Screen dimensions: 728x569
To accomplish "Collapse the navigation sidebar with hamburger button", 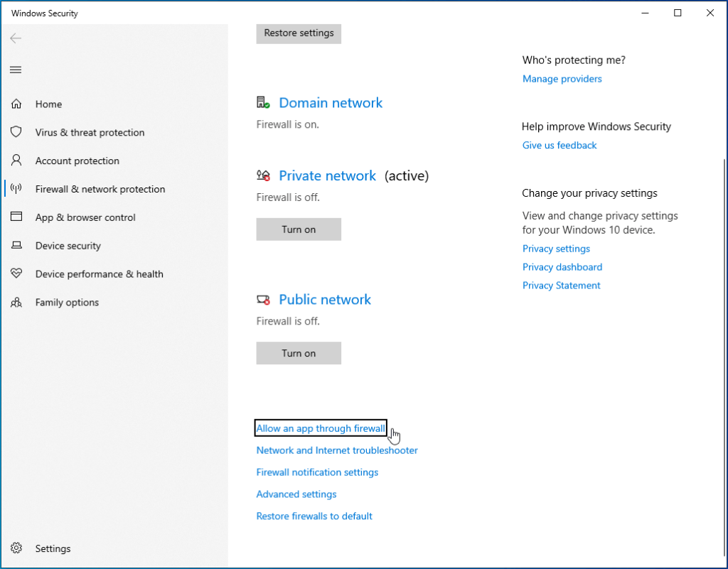I will point(15,70).
